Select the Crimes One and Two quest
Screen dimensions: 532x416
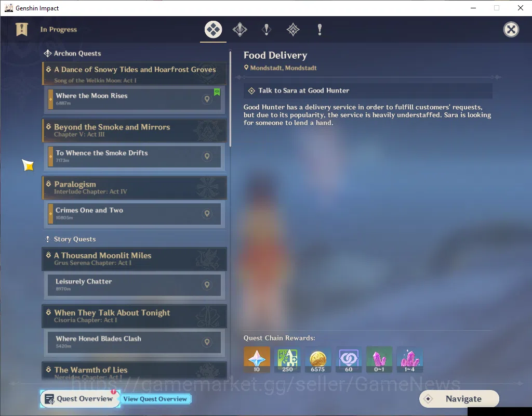[x=135, y=214]
